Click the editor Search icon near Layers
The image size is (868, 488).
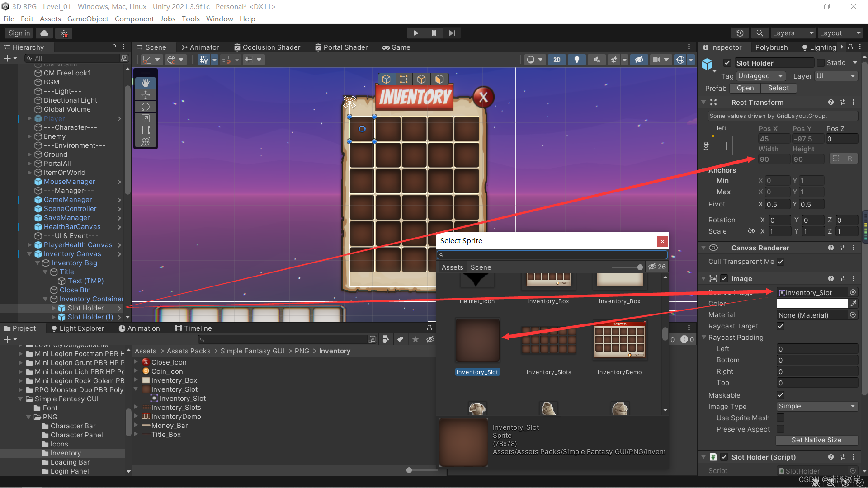click(x=759, y=33)
